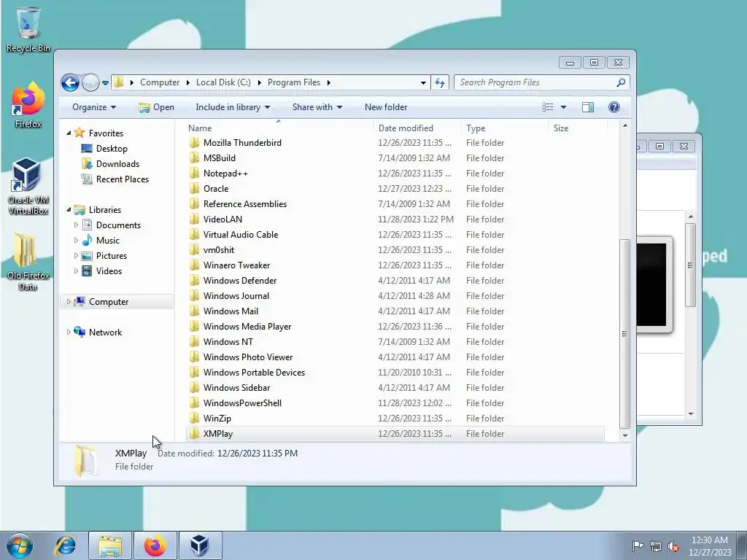The height and width of the screenshot is (560, 747).
Task: Select the MSBuild folder
Action: coord(219,158)
